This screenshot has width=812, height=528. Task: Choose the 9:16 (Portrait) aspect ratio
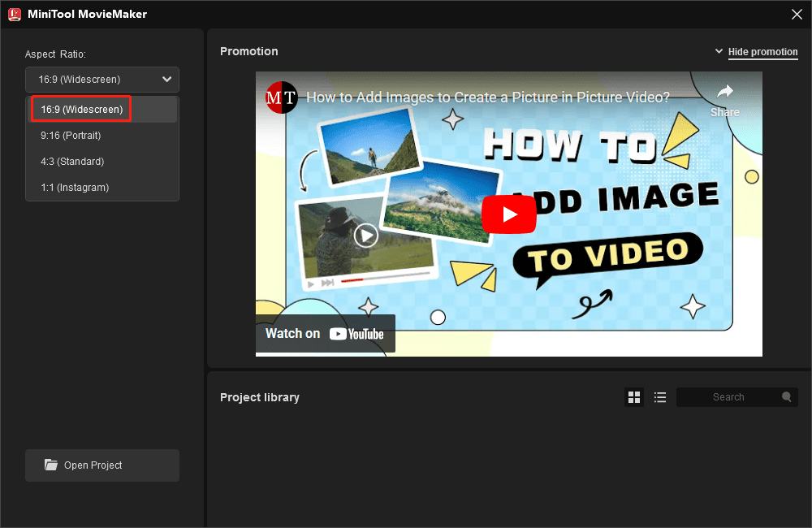coord(102,135)
